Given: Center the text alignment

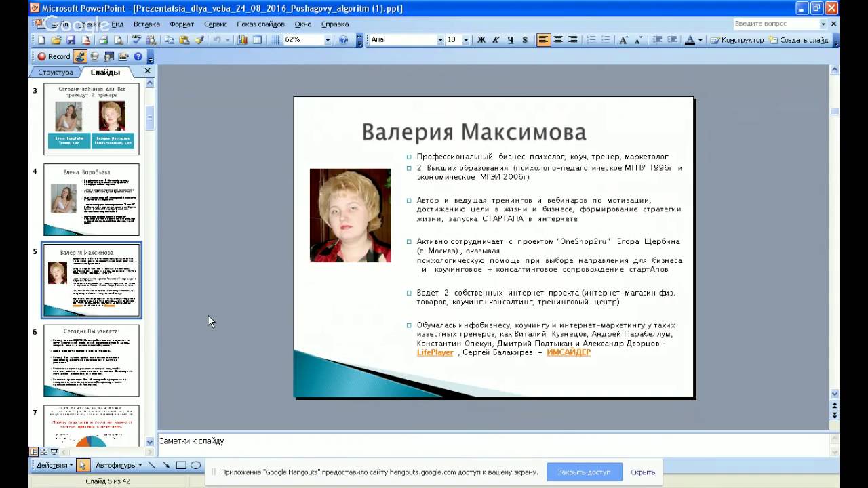Looking at the screenshot, I should click(558, 40).
